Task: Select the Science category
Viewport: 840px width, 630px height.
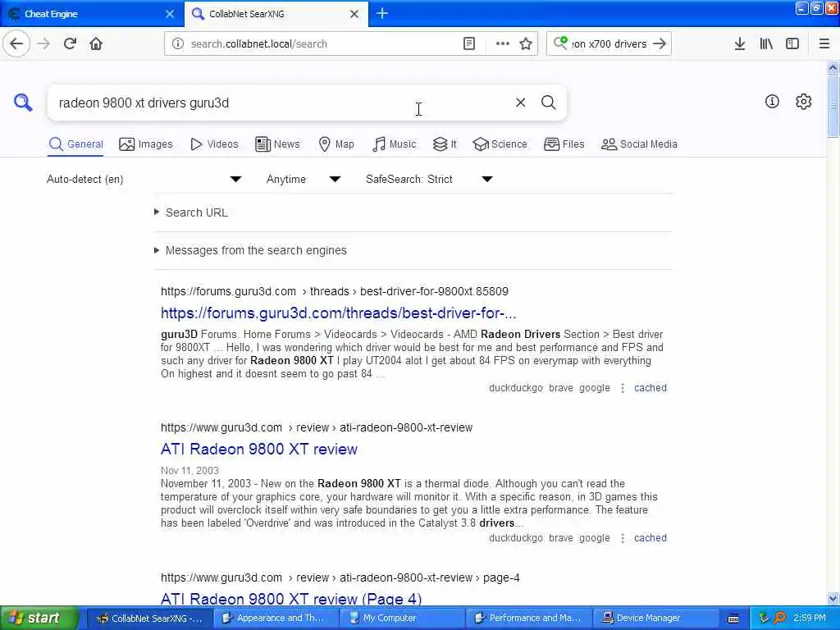Action: tap(500, 144)
